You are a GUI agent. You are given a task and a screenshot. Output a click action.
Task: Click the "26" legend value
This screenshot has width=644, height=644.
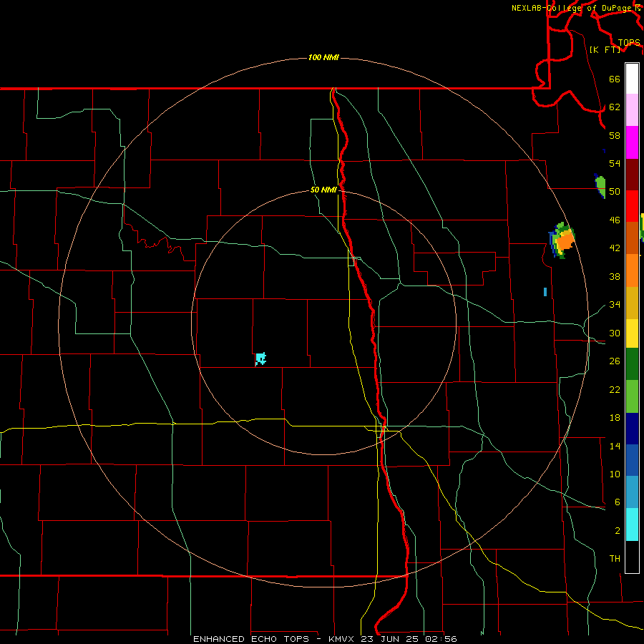point(615,361)
